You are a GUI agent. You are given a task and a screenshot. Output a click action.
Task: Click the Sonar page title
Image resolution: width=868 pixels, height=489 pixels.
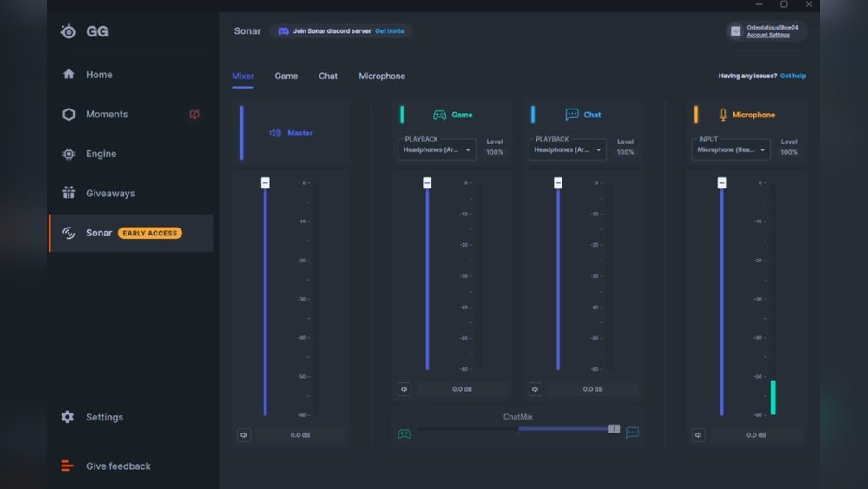coord(247,31)
